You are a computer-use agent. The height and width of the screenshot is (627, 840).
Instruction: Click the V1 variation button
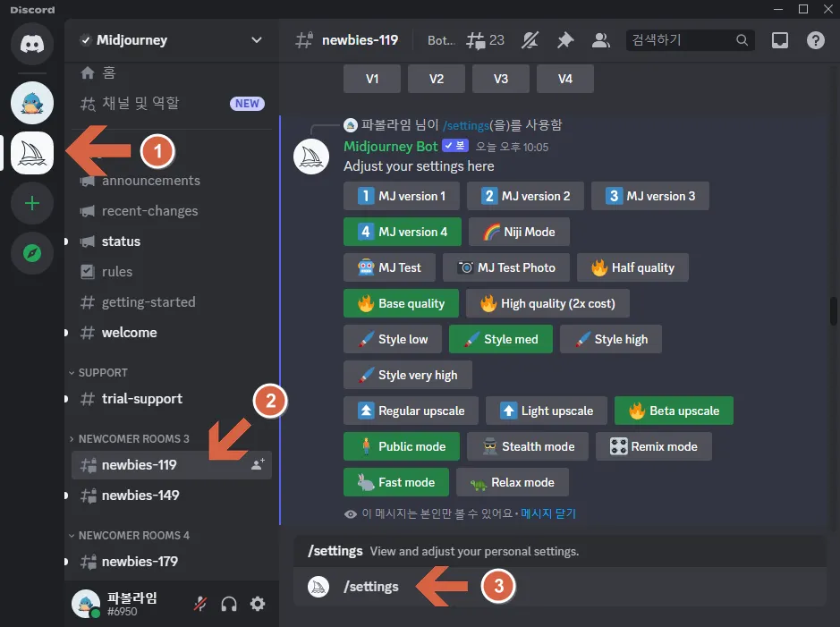point(372,79)
